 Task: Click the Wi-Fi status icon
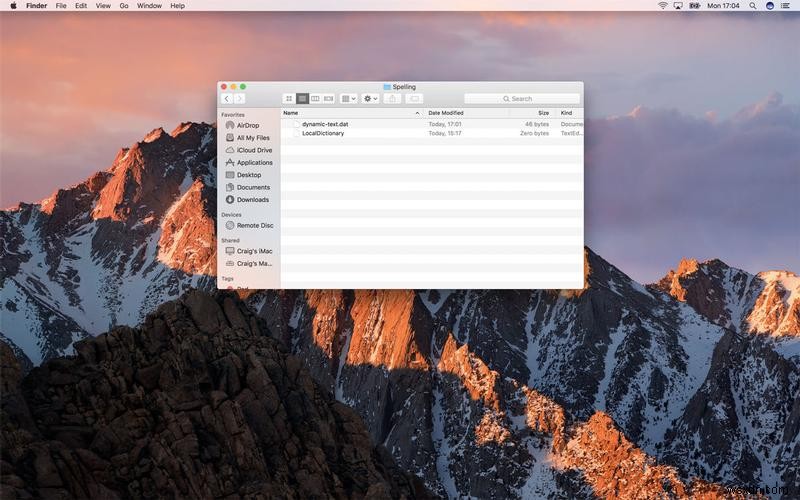662,6
